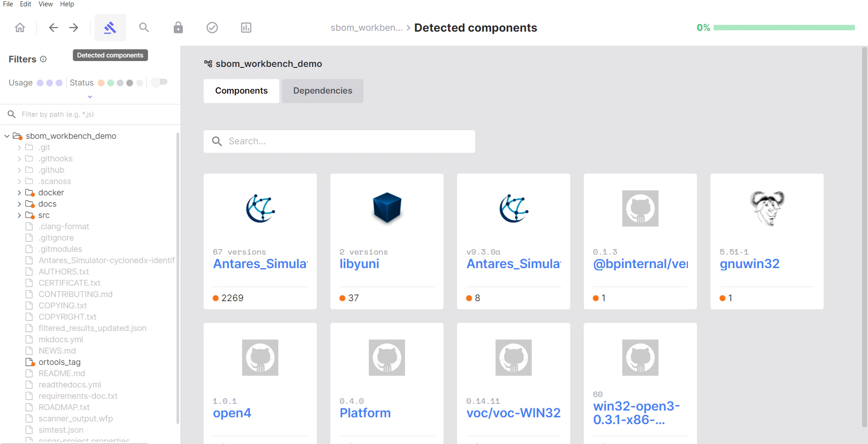Open the Cryptography lock icon view
Viewport: 868px width, 444px height.
[x=178, y=28]
